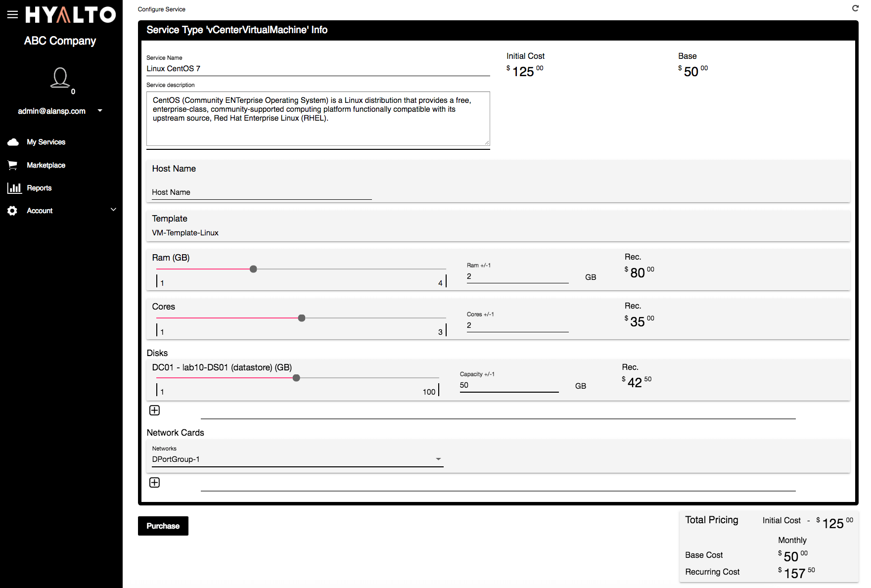The height and width of the screenshot is (588, 871).
Task: Click the Service Name input field
Action: pos(318,69)
